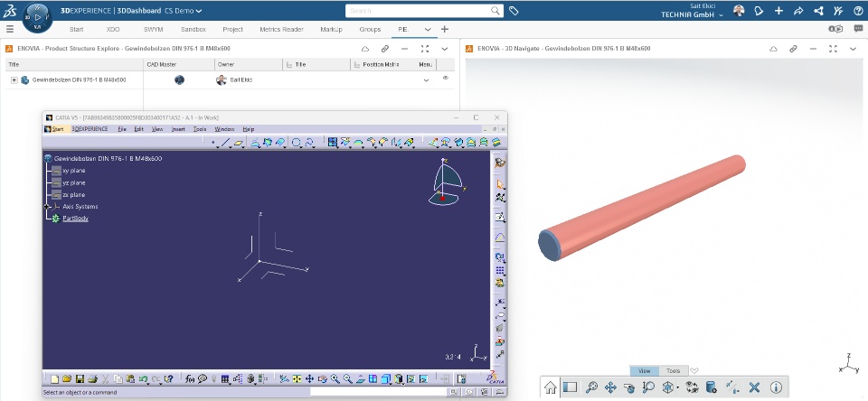Image resolution: width=868 pixels, height=401 pixels.
Task: Switch to the Metrics Reader tab
Action: 281,29
